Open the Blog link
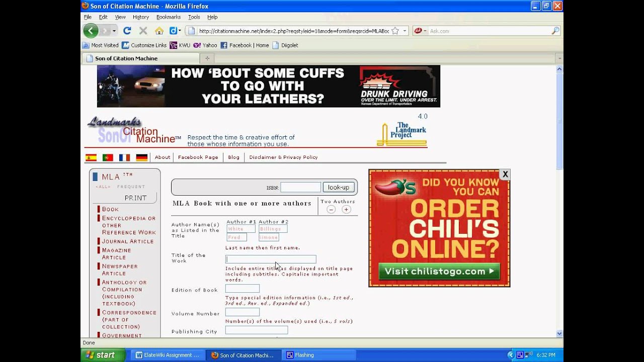644x362 pixels. [x=234, y=157]
